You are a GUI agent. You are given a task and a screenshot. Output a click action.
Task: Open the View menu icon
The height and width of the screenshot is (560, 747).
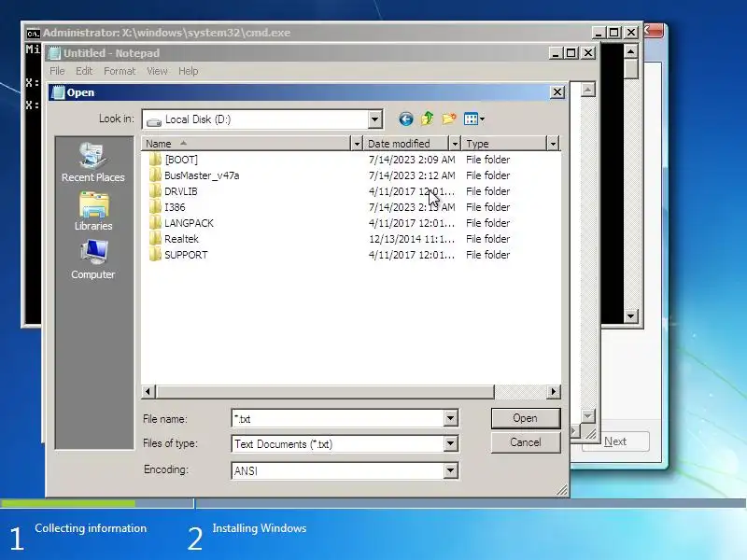click(474, 119)
